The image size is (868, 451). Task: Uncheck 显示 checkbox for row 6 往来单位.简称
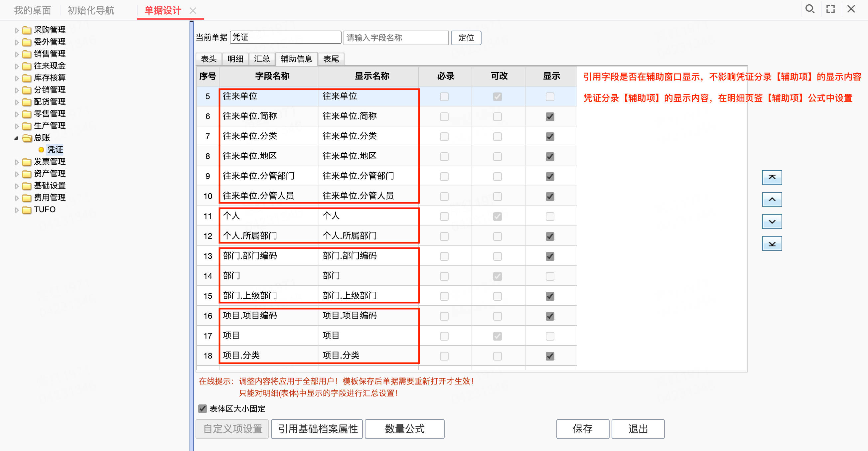(550, 117)
